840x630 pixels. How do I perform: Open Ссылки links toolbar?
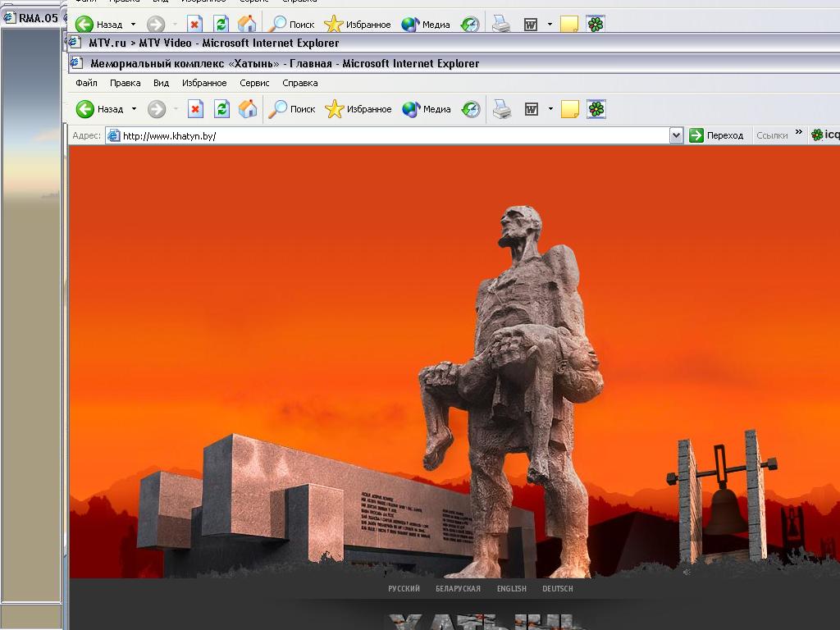click(x=771, y=135)
